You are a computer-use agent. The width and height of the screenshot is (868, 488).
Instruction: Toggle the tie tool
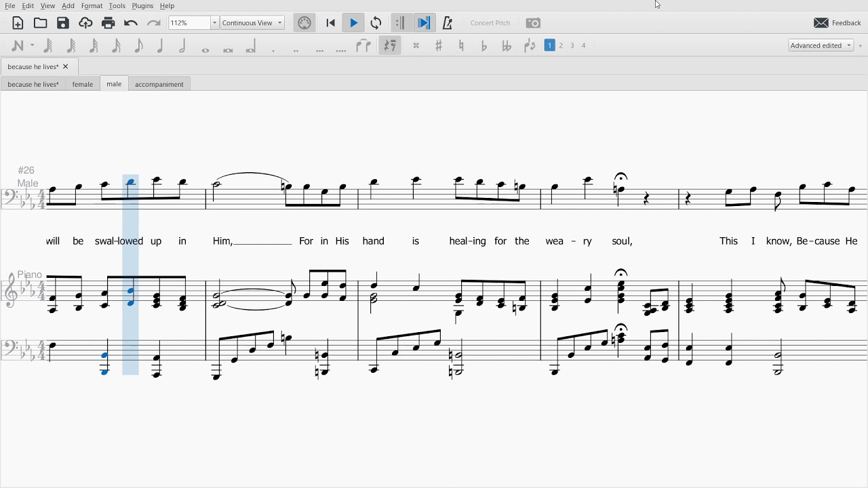(364, 45)
